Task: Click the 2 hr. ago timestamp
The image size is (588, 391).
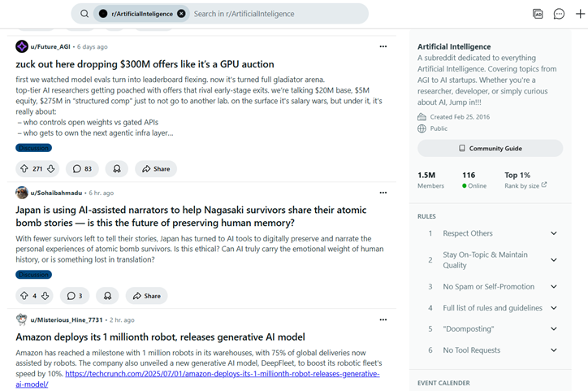Action: (122, 320)
